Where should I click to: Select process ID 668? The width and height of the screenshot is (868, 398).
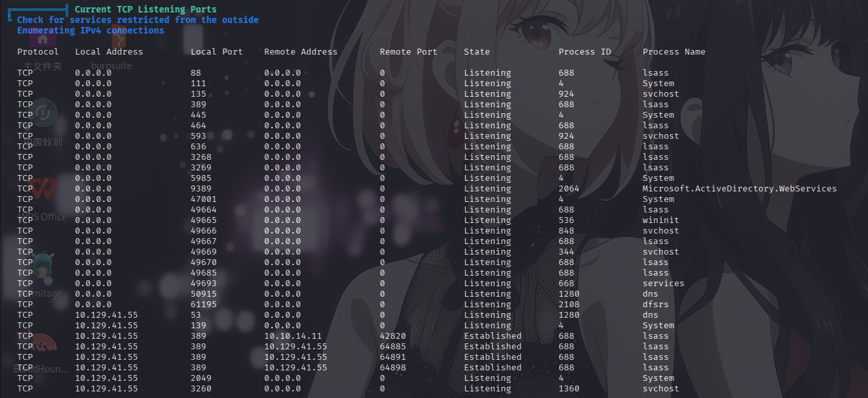tap(566, 284)
